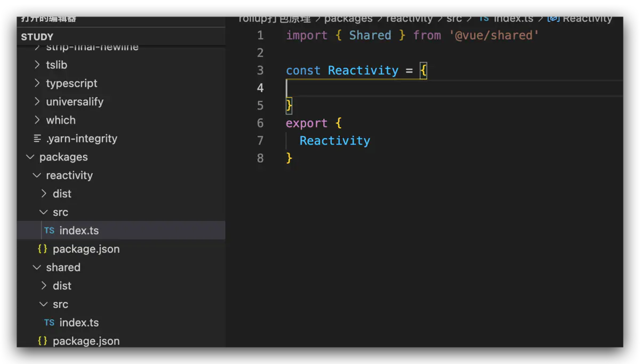The height and width of the screenshot is (364, 640).
Task: Open the universalify folder
Action: [74, 102]
